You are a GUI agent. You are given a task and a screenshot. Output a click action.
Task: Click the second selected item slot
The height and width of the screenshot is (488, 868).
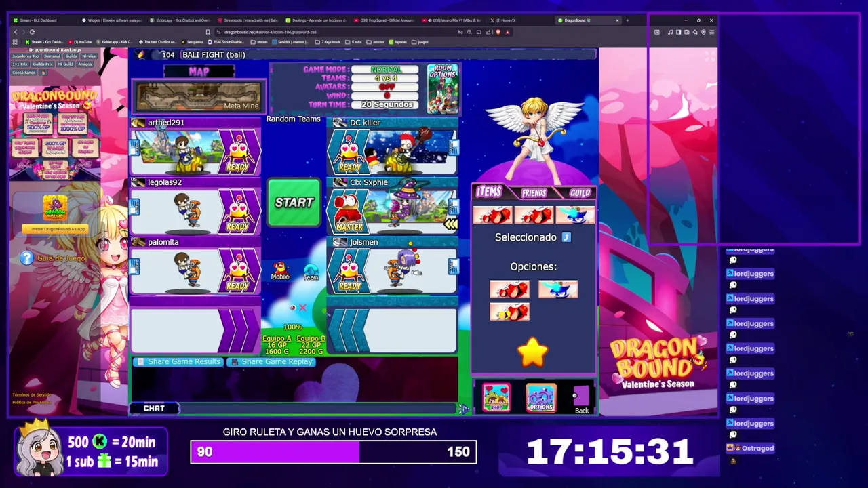coord(534,216)
